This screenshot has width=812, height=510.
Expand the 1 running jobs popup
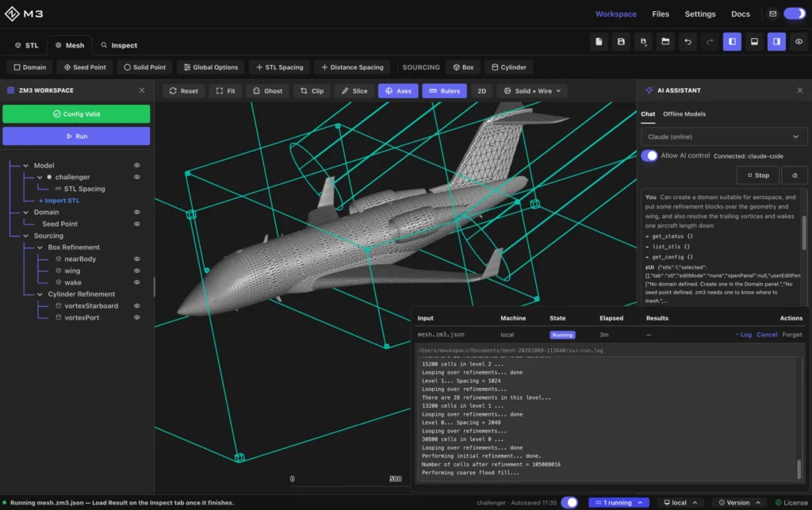pos(619,502)
